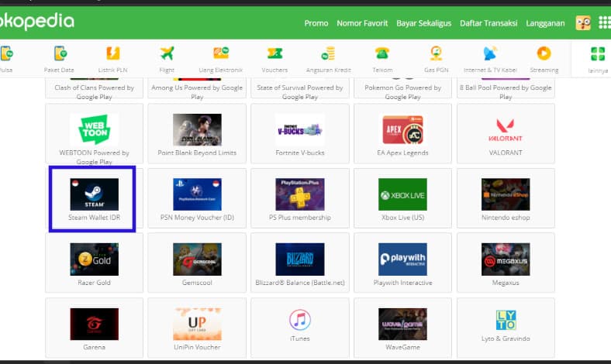The image size is (611, 364).
Task: Choose Xbox Live (US) voucher
Action: (x=402, y=198)
